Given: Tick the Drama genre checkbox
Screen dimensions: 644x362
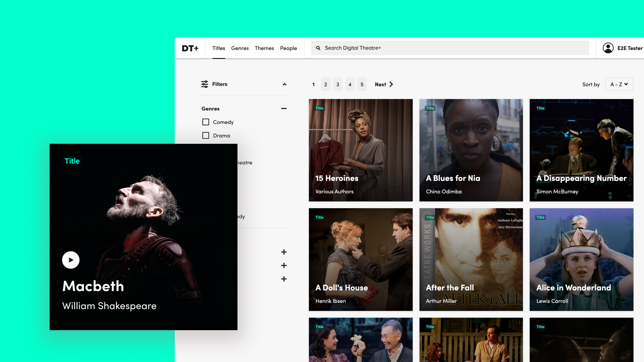Looking at the screenshot, I should (x=206, y=135).
